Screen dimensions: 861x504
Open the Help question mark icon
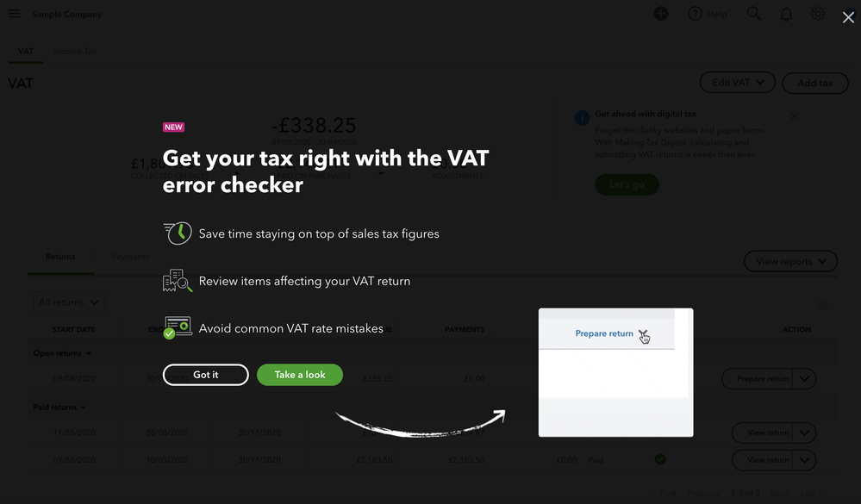[x=696, y=14]
